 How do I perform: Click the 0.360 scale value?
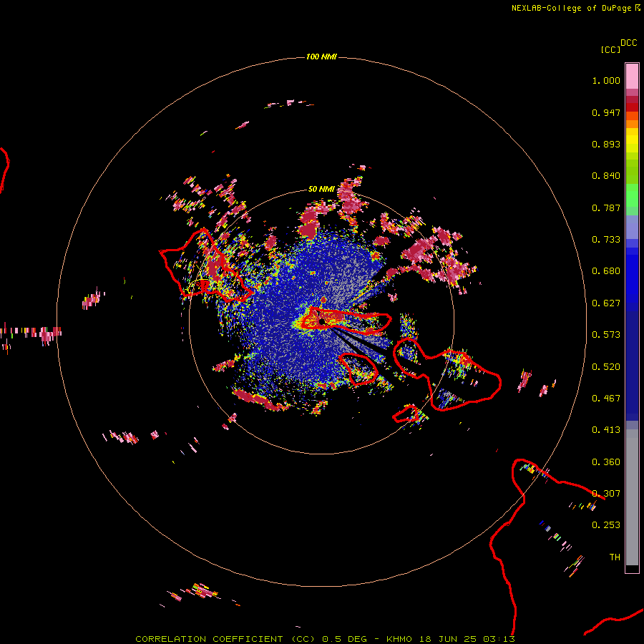click(x=606, y=462)
